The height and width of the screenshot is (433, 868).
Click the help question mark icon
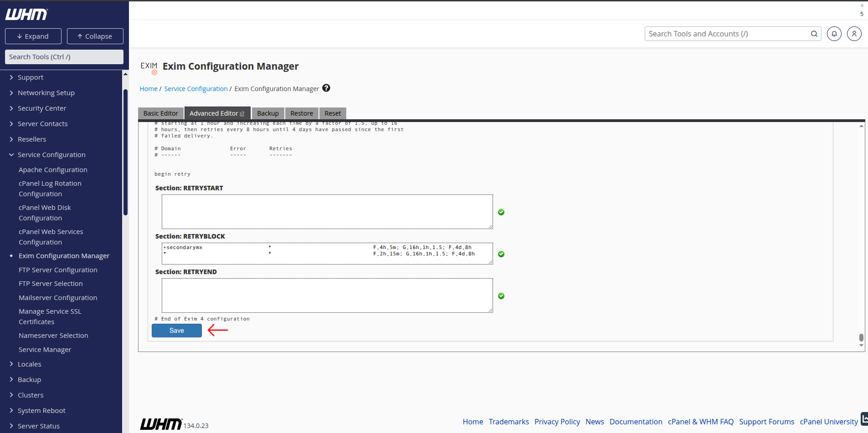coord(326,88)
